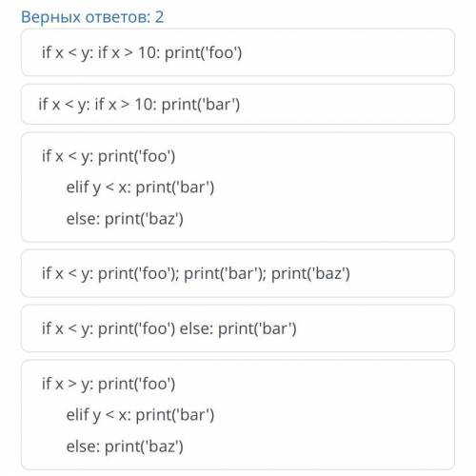Select the answer starting with 'if x > y'

pos(238,415)
